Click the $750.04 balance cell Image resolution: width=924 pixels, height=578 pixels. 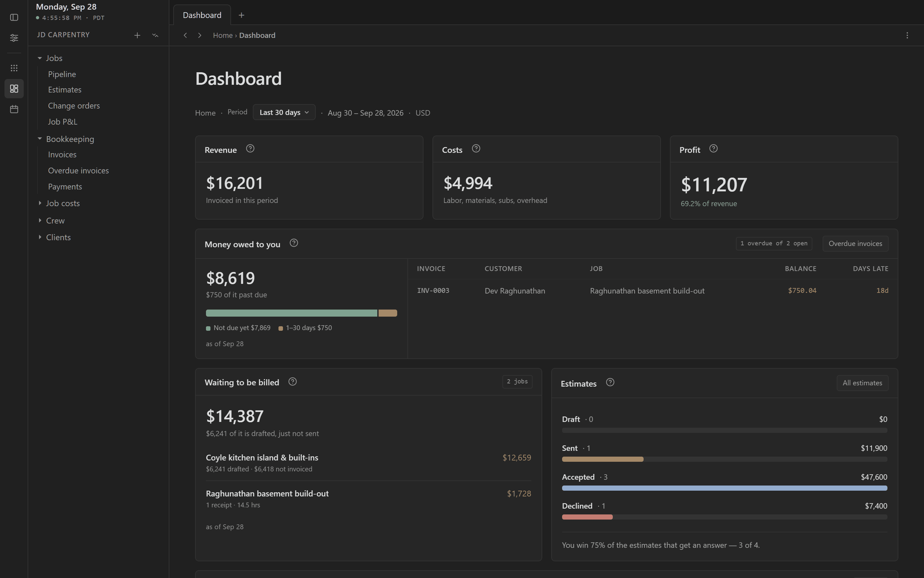pyautogui.click(x=802, y=291)
